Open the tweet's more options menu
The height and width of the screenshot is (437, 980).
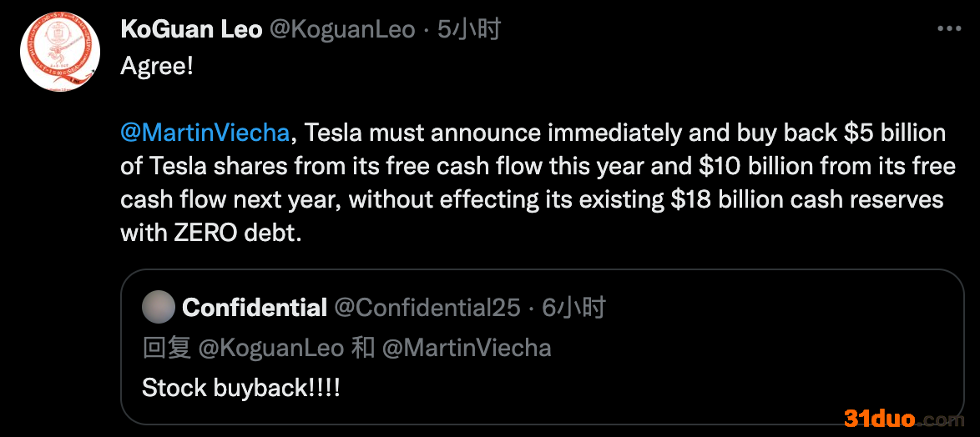tap(949, 29)
